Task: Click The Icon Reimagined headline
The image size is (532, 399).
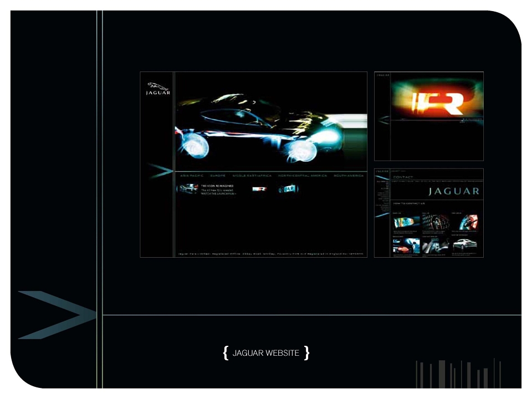Action: 217,186
